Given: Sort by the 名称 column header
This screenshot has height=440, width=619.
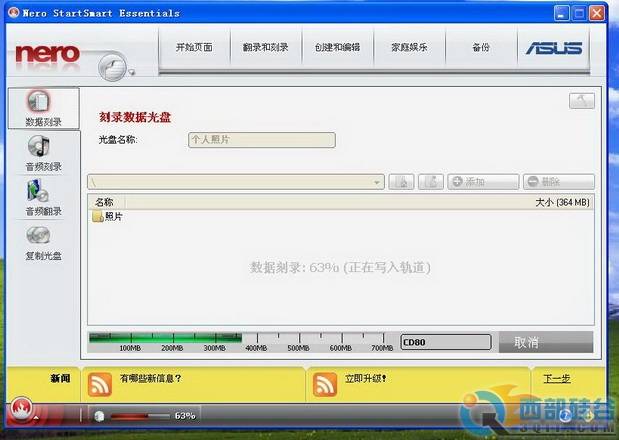Looking at the screenshot, I should (106, 202).
